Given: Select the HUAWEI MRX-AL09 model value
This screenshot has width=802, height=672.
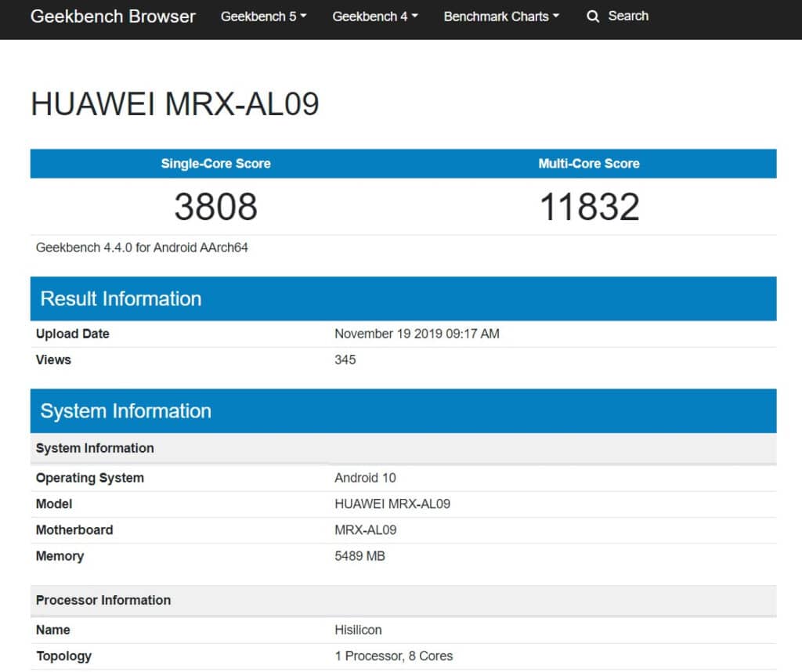Looking at the screenshot, I should pyautogui.click(x=392, y=504).
